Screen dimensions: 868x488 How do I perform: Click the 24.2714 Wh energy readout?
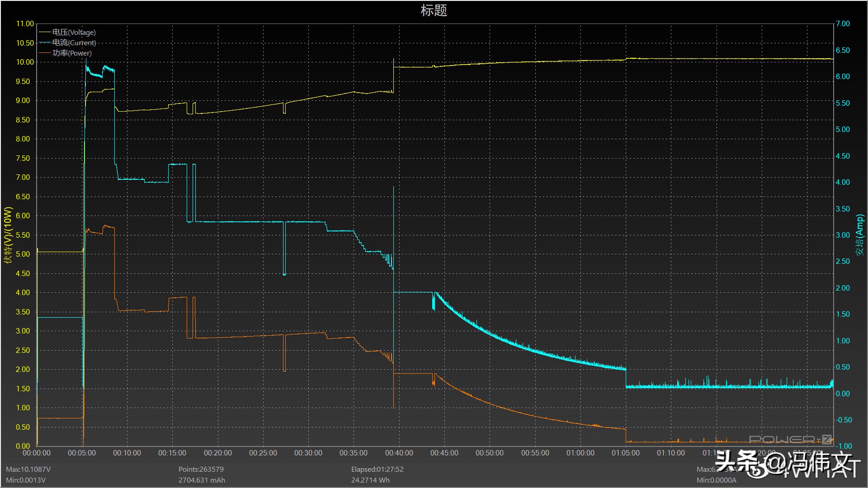point(370,480)
